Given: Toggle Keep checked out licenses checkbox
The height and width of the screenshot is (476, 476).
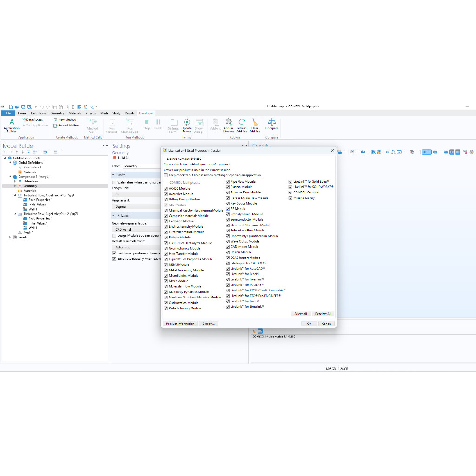Looking at the screenshot, I should (166, 175).
